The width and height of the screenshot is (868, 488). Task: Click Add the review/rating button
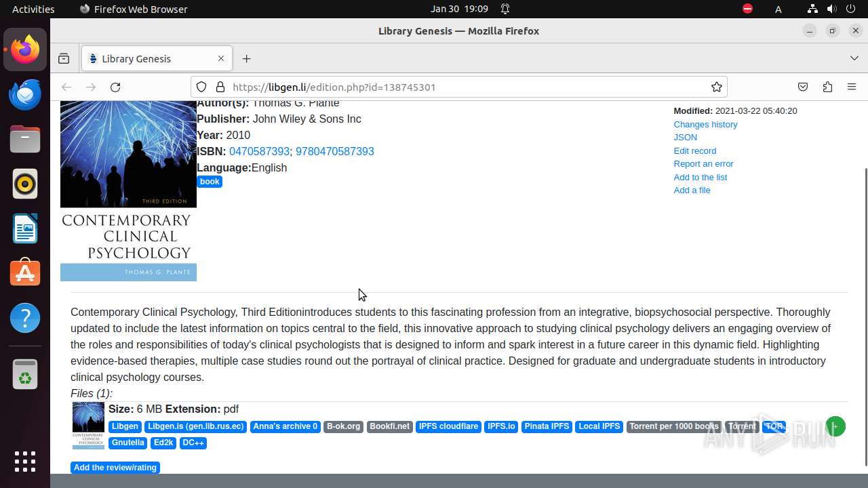point(115,468)
